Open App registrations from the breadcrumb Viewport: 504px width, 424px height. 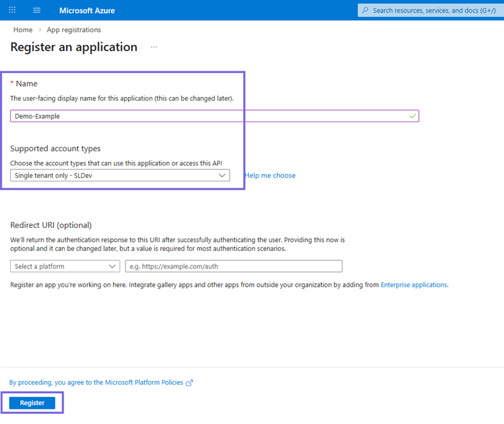tap(74, 30)
